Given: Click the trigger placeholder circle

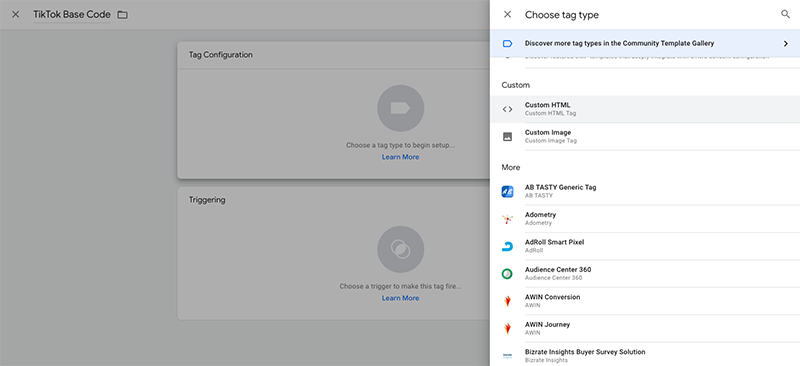Looking at the screenshot, I should point(401,249).
